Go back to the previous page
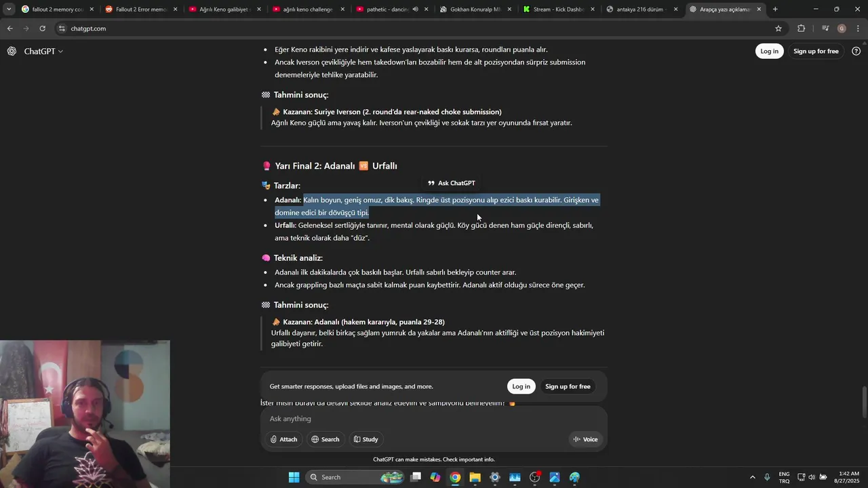This screenshot has width=868, height=488. click(9, 28)
